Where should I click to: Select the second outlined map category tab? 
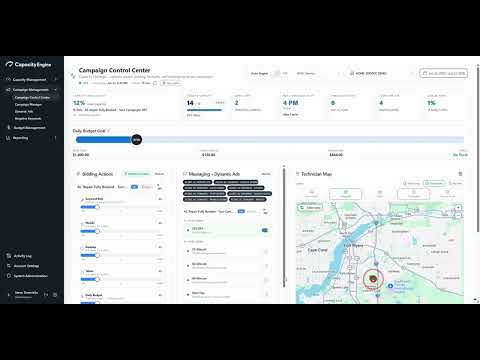pos(345,194)
